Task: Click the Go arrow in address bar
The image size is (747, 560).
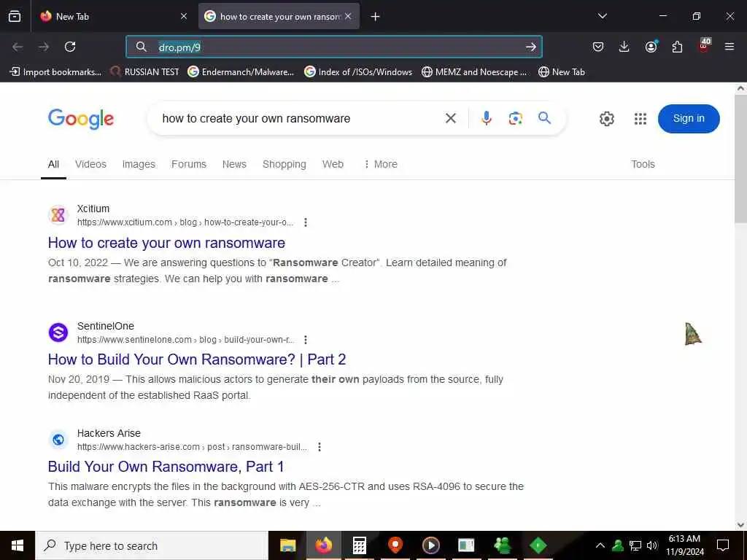Action: click(x=531, y=47)
